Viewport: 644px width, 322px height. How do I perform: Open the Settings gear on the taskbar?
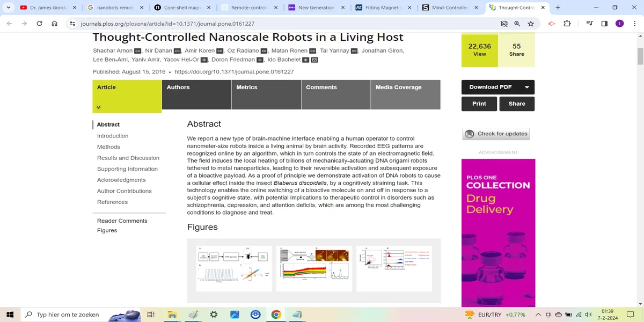pos(214,314)
